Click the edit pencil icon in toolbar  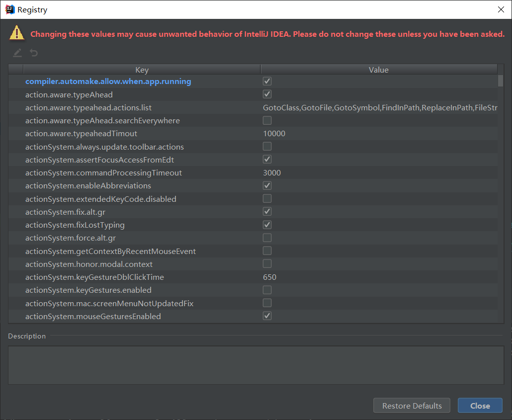point(17,53)
